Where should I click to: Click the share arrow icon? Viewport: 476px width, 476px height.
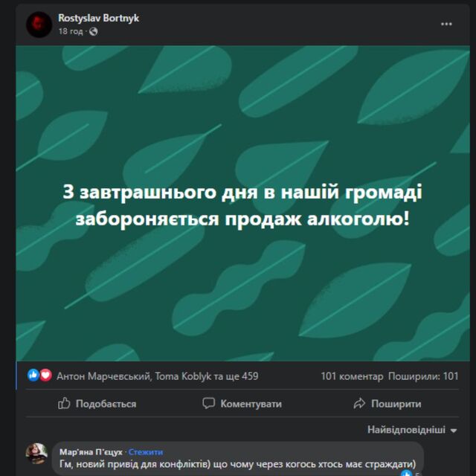[x=359, y=403]
